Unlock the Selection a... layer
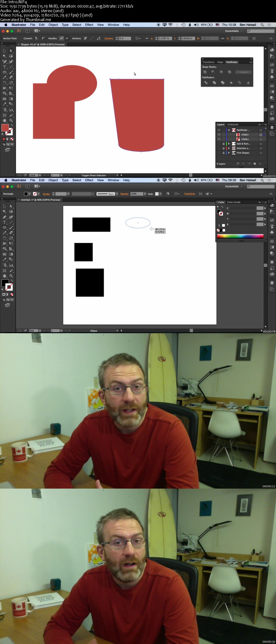The width and height of the screenshot is (276, 644). click(x=223, y=148)
